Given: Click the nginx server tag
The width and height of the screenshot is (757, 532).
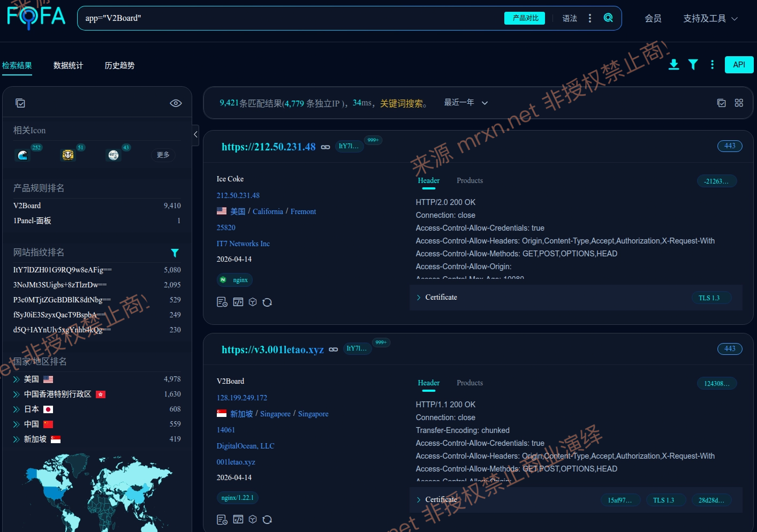Looking at the screenshot, I should pyautogui.click(x=234, y=280).
